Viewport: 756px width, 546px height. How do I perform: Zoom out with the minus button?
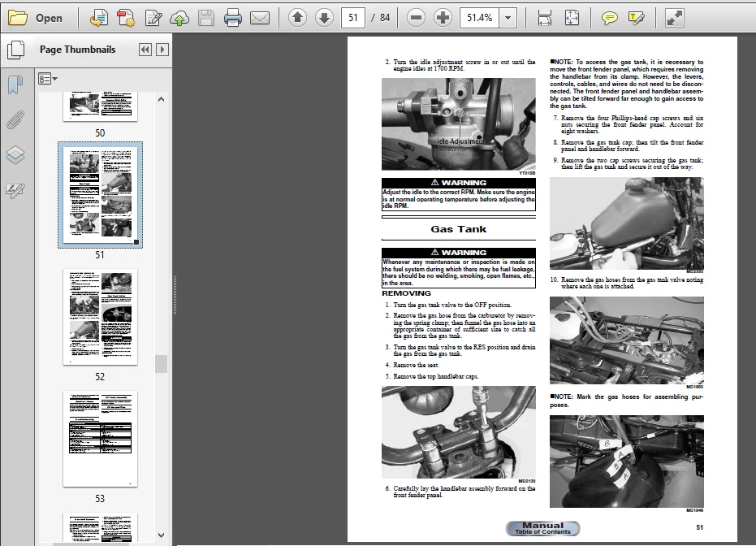pos(416,19)
